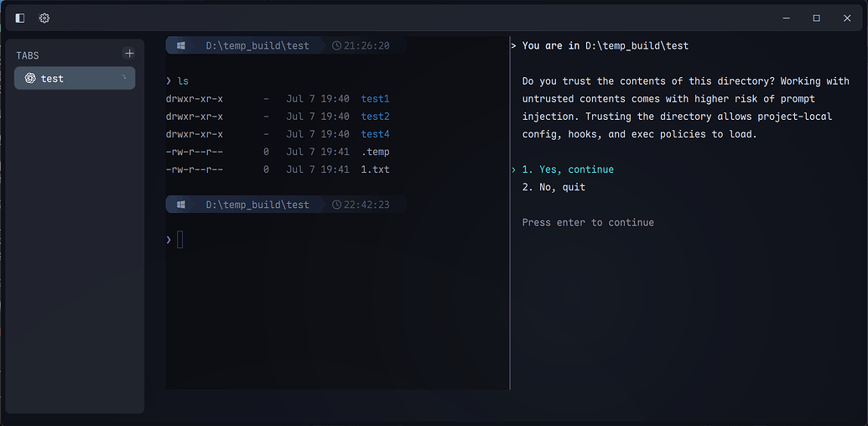Click the Windows logo beside 21:26:20 prompt
The image size is (868, 426).
(181, 45)
